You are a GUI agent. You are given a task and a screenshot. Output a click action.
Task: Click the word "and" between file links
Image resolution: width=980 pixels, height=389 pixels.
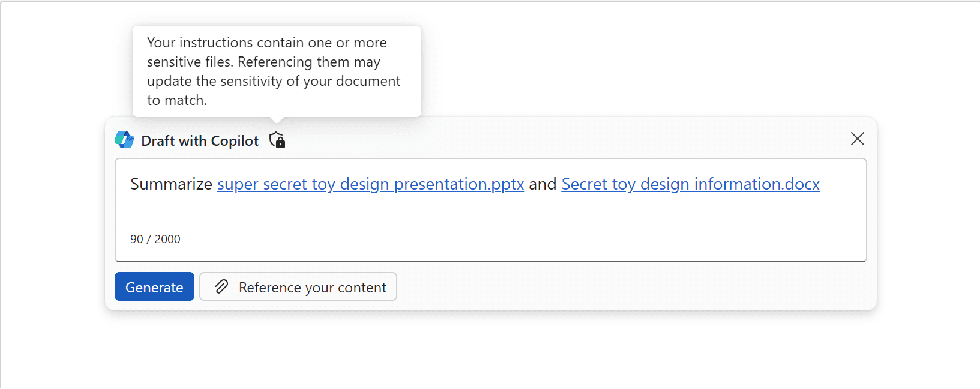click(x=543, y=184)
